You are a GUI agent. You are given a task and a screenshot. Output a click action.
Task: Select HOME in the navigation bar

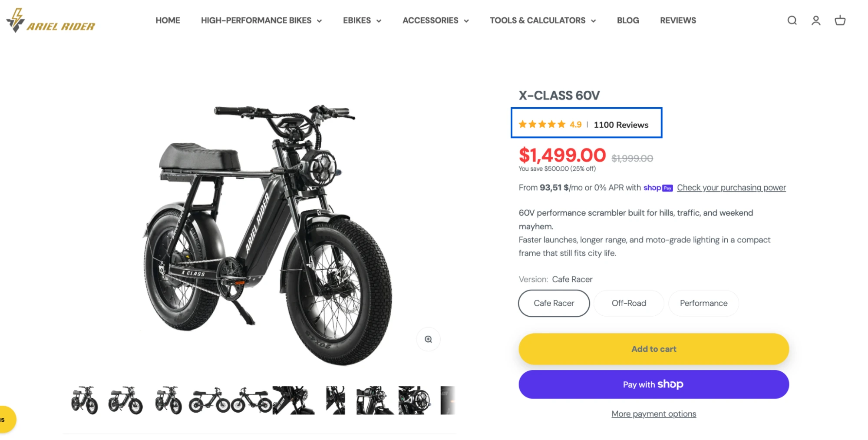[168, 20]
